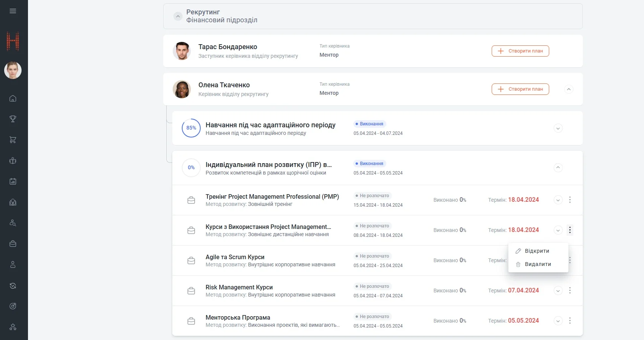Open three-dot menu for Тренінг PMP row
The width and height of the screenshot is (644, 340).
click(570, 200)
